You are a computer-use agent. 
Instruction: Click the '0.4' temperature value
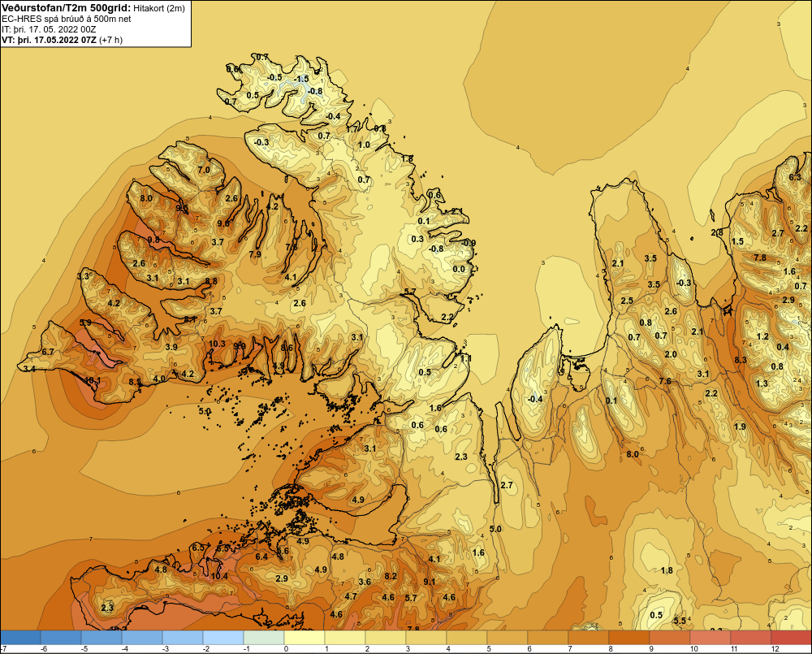click(x=783, y=347)
